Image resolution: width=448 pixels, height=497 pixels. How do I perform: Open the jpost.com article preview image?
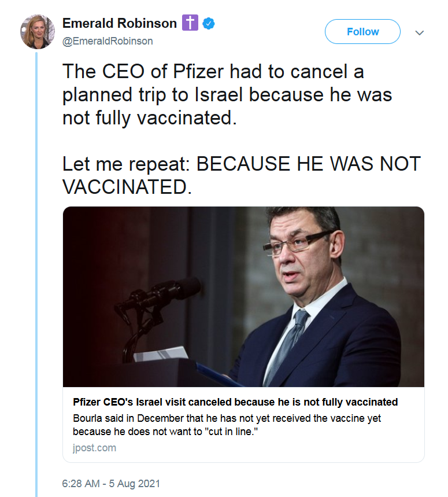(243, 296)
